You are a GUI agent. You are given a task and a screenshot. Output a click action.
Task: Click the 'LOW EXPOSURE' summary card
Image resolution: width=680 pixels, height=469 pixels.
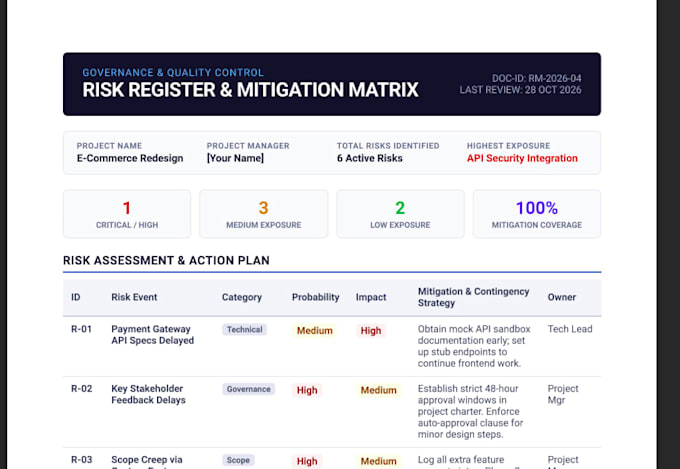click(x=400, y=214)
